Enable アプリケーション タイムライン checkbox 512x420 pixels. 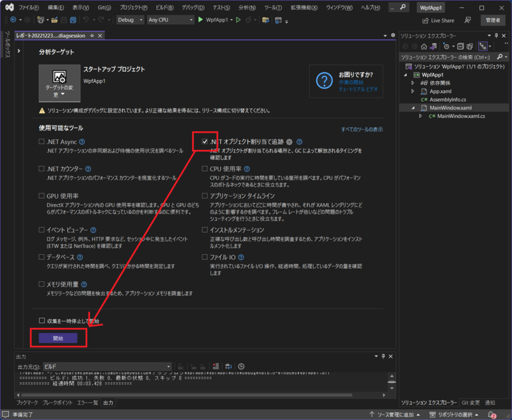pos(205,196)
